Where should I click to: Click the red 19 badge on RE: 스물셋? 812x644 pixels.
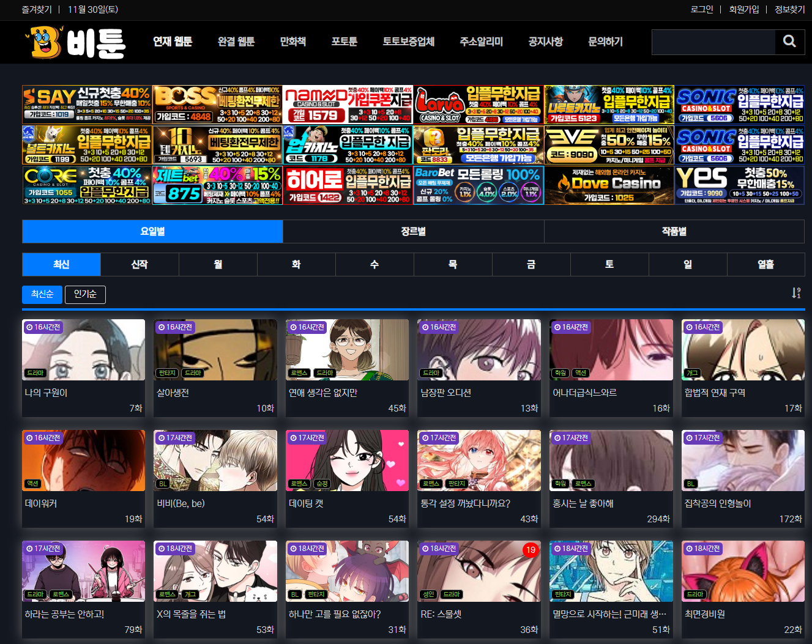tap(530, 550)
